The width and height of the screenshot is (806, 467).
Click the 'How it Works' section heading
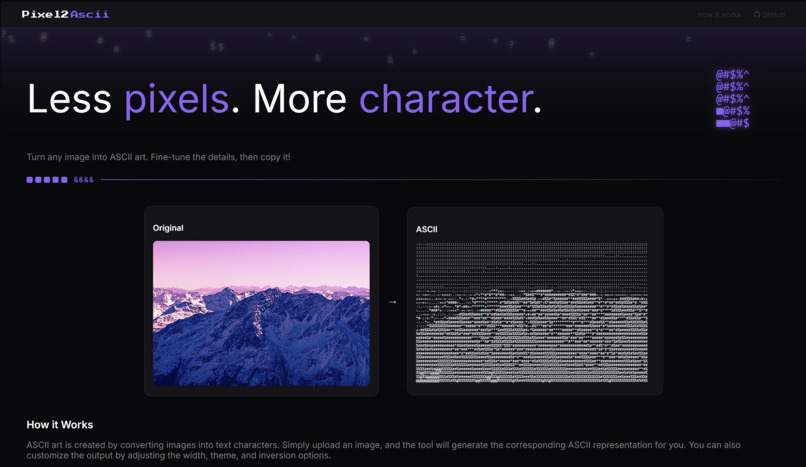click(60, 425)
